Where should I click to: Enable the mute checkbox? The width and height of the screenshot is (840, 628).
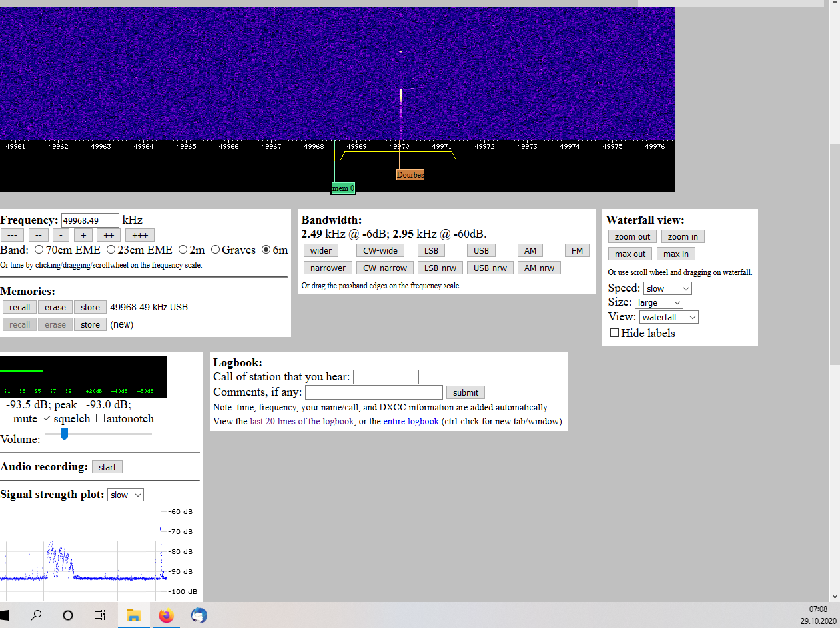pyautogui.click(x=7, y=418)
